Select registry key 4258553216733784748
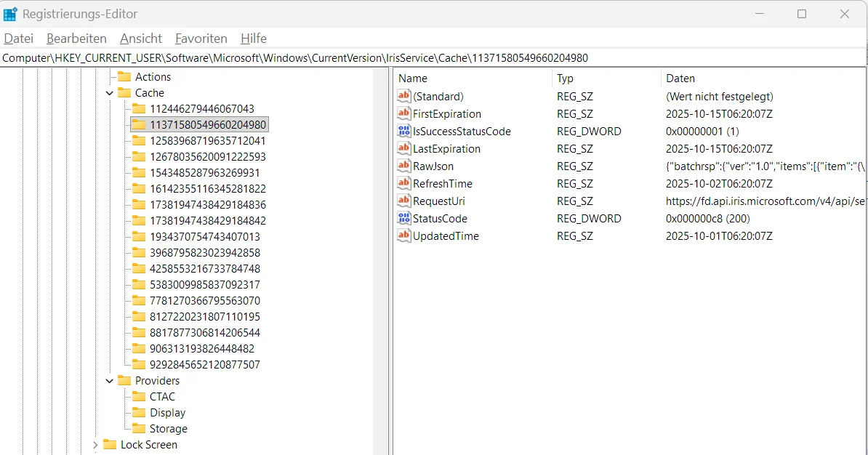 (x=205, y=269)
